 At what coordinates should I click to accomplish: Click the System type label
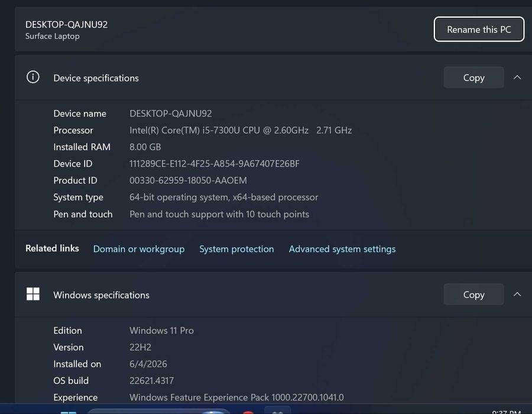pyautogui.click(x=79, y=197)
